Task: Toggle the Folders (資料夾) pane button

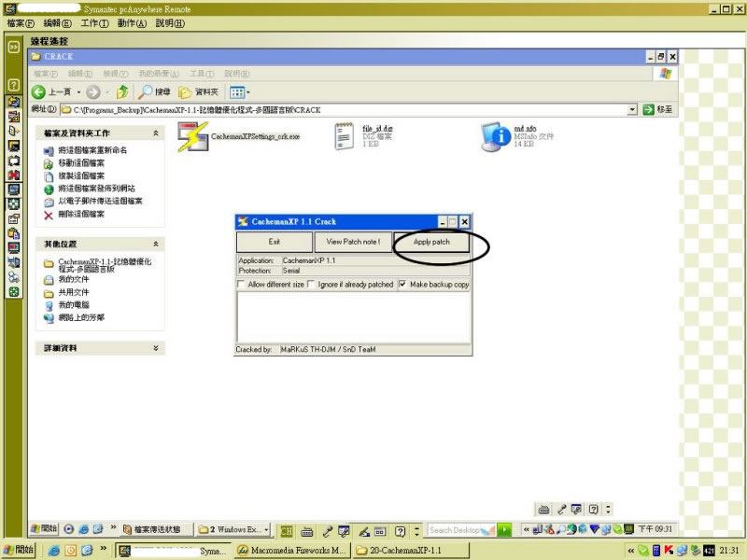Action: pyautogui.click(x=198, y=91)
